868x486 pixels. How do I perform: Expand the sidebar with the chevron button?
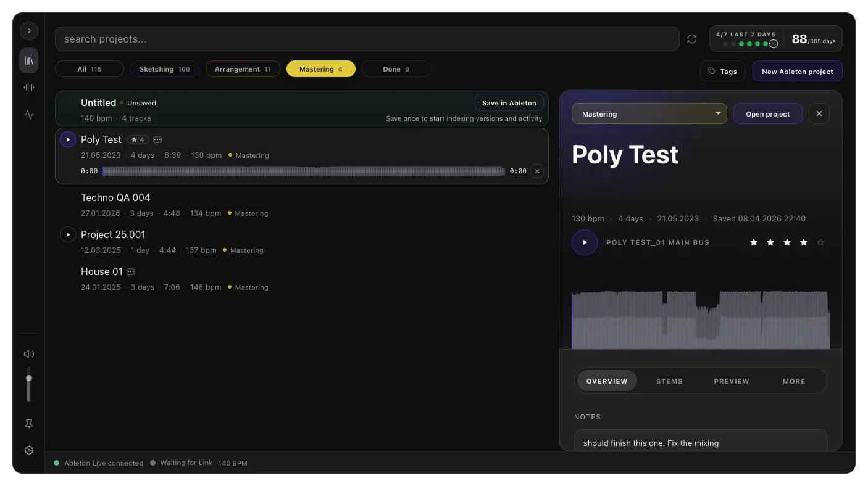[29, 31]
